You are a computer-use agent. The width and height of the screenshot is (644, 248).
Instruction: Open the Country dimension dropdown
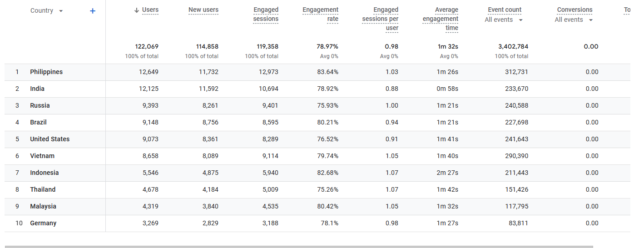coord(61,11)
